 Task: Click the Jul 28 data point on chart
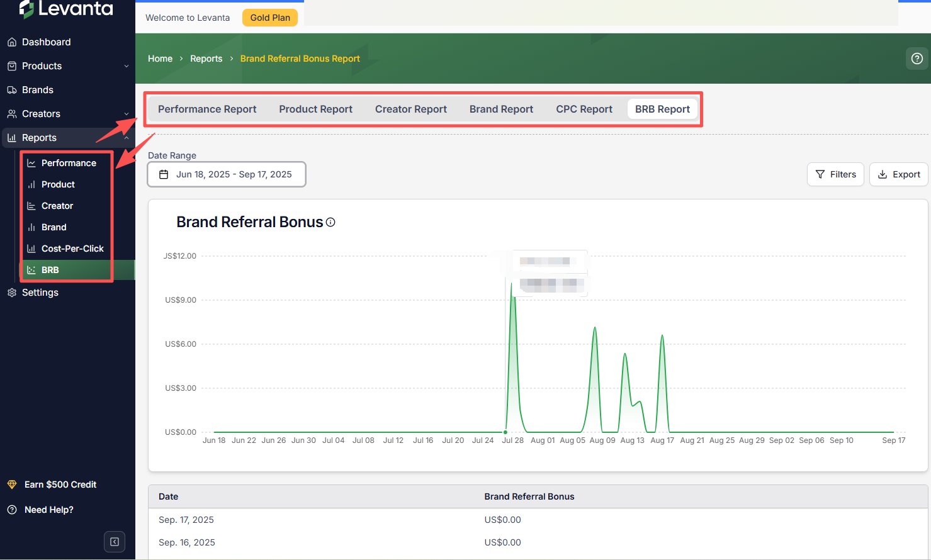(x=505, y=432)
